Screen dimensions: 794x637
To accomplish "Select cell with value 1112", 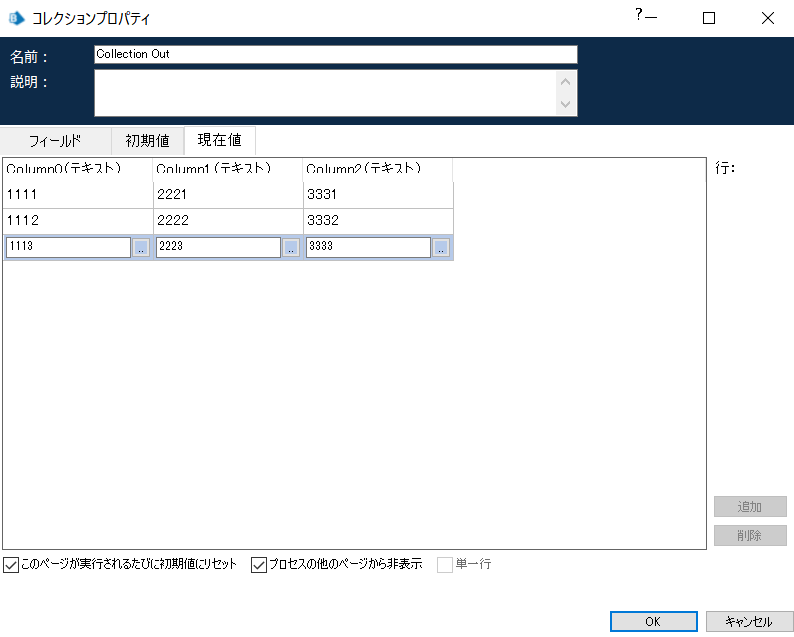I will 77,221.
